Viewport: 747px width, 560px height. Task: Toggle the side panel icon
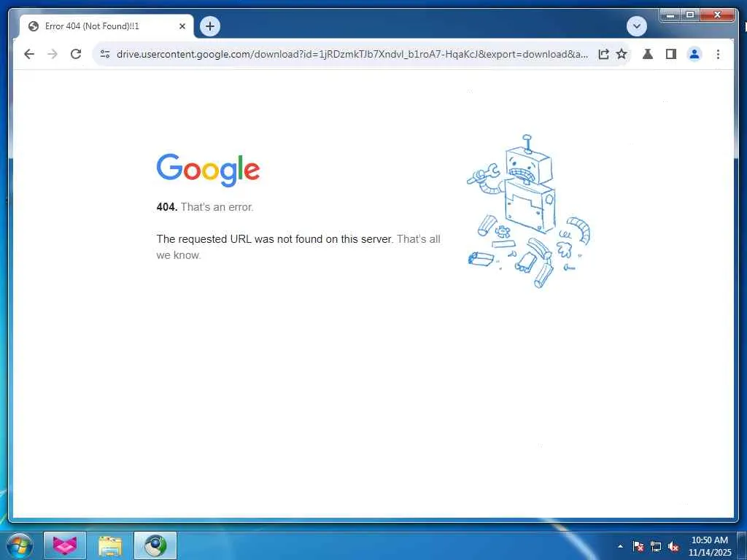click(671, 54)
